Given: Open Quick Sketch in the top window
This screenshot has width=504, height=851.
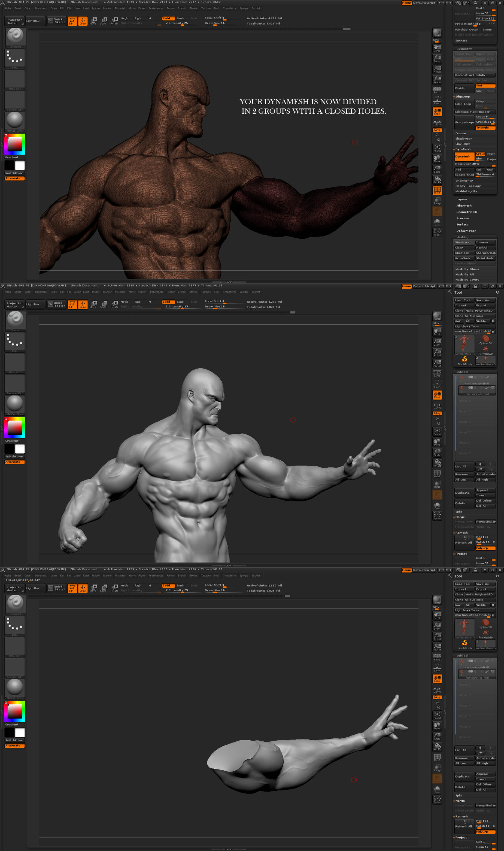Looking at the screenshot, I should (56, 21).
